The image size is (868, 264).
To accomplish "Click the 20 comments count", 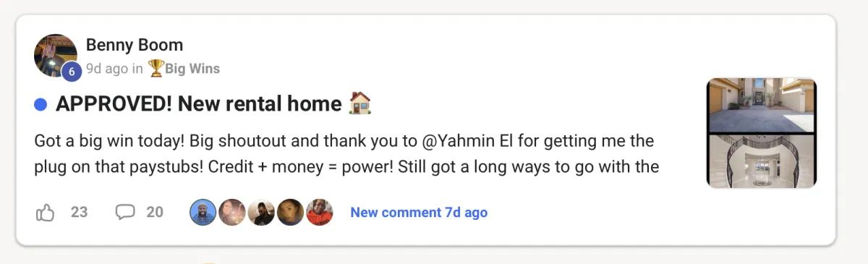I will tap(155, 213).
